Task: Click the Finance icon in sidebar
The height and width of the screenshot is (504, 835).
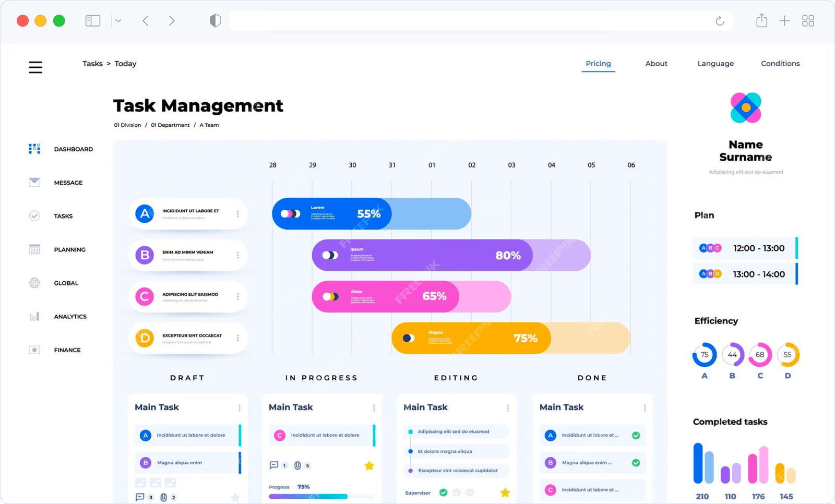Action: tap(34, 350)
